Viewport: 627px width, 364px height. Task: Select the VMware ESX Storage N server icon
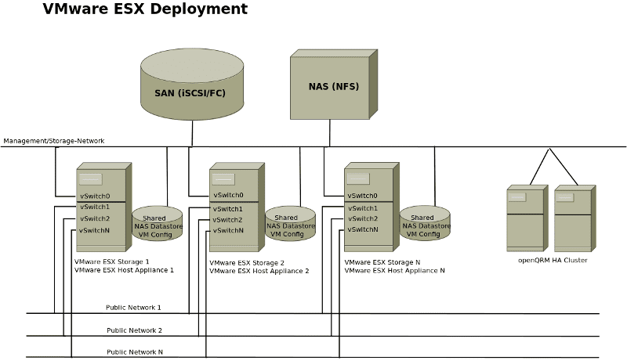tap(371, 207)
